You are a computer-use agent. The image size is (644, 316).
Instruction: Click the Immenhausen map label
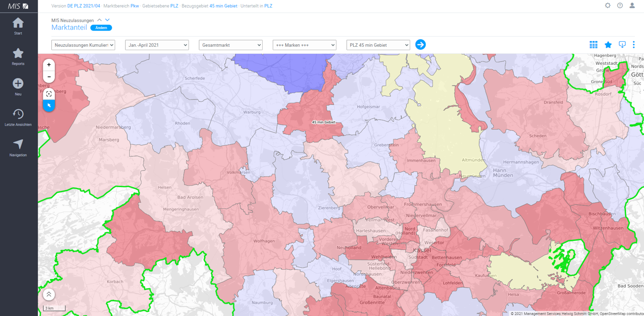pos(421,161)
